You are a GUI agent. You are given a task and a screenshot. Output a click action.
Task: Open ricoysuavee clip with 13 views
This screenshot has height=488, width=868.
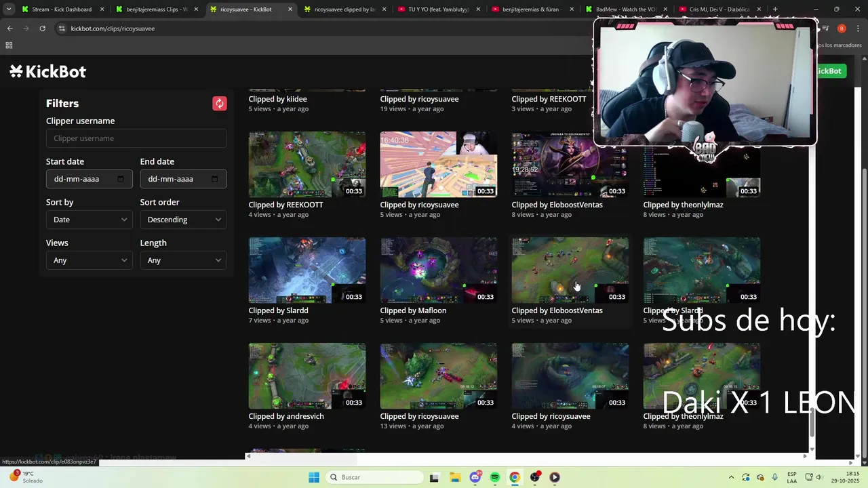pyautogui.click(x=439, y=376)
